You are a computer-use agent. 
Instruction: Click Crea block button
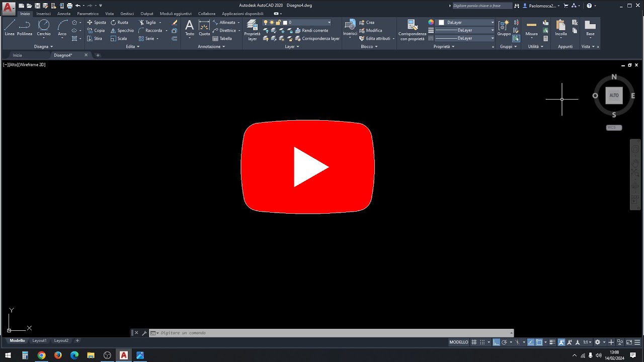(367, 23)
